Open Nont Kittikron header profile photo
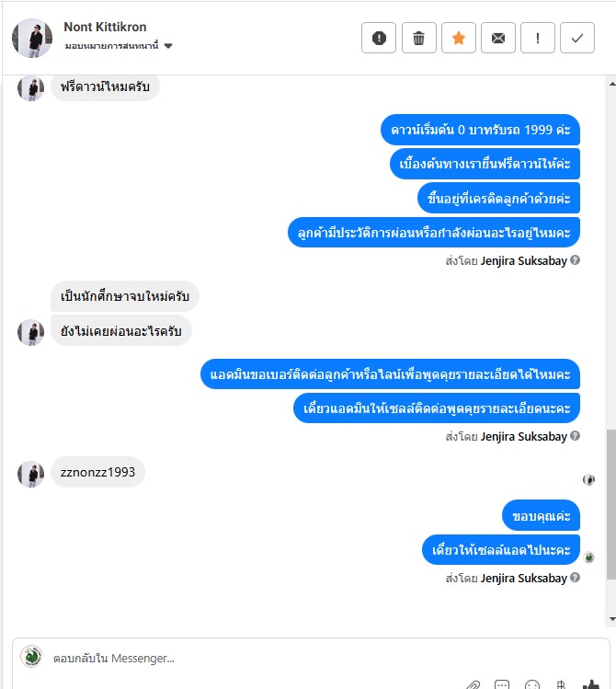 coord(32,38)
